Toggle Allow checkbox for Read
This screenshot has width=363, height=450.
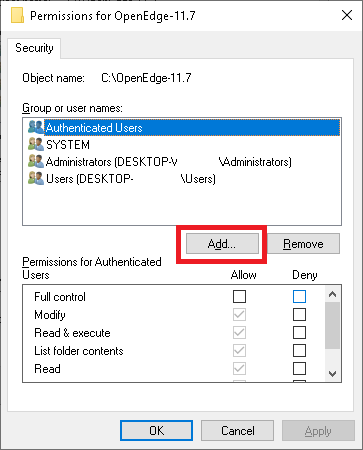tap(239, 368)
